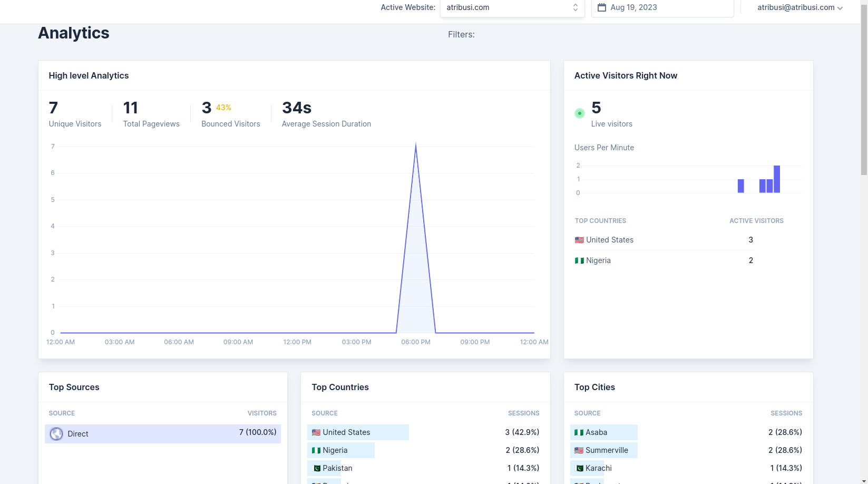Click the Pakistan flag beside Karachi
Image resolution: width=868 pixels, height=484 pixels.
pyautogui.click(x=579, y=468)
